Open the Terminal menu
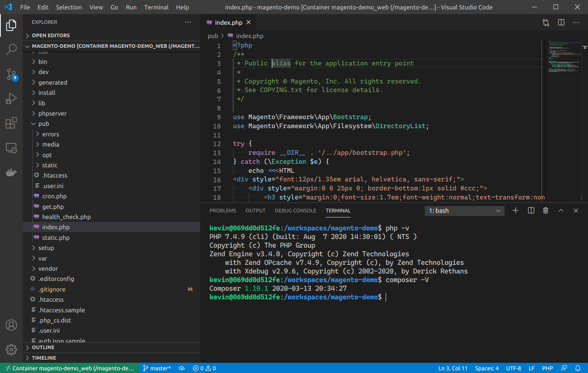Image resolution: width=588 pixels, height=373 pixels. point(156,7)
